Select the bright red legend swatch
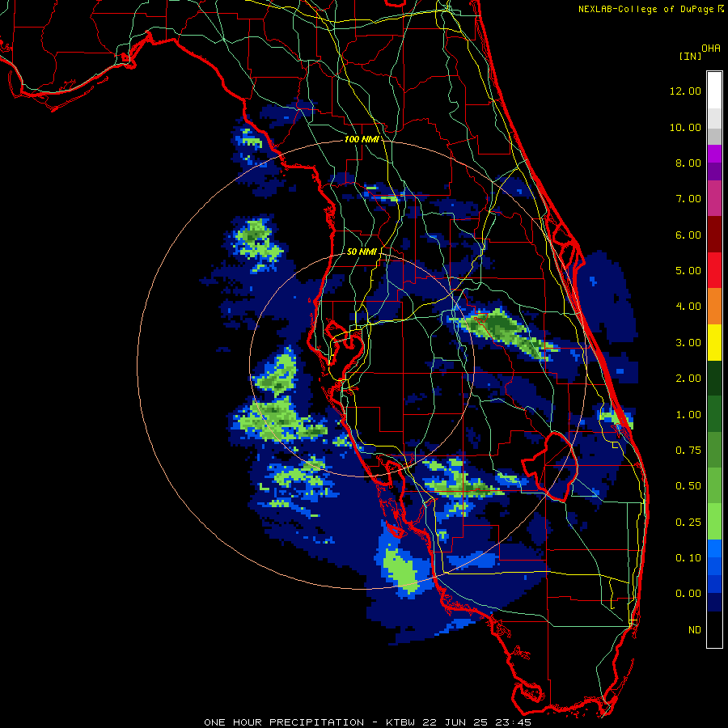Screen dimensions: 728x728 tap(714, 270)
